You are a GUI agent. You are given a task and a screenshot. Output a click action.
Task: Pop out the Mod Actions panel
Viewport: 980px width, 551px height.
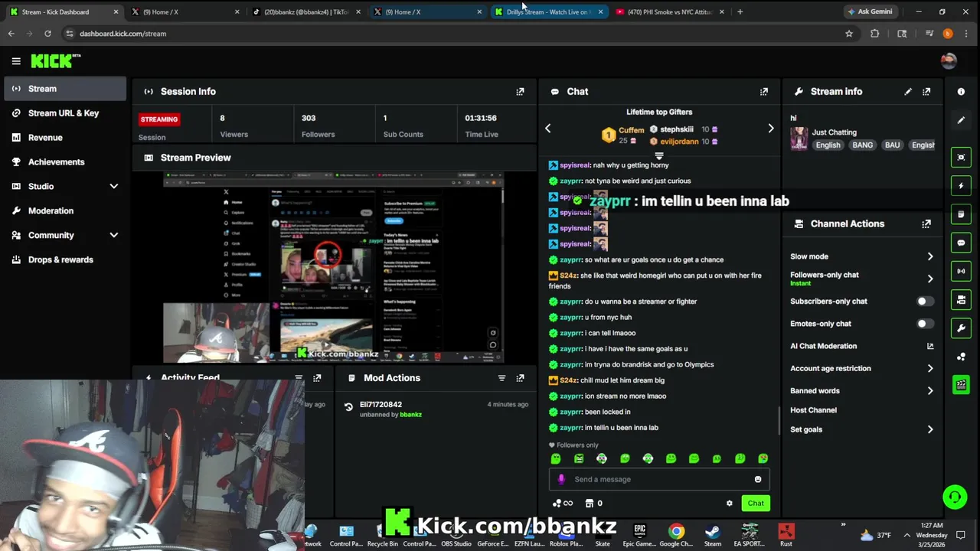coord(520,378)
